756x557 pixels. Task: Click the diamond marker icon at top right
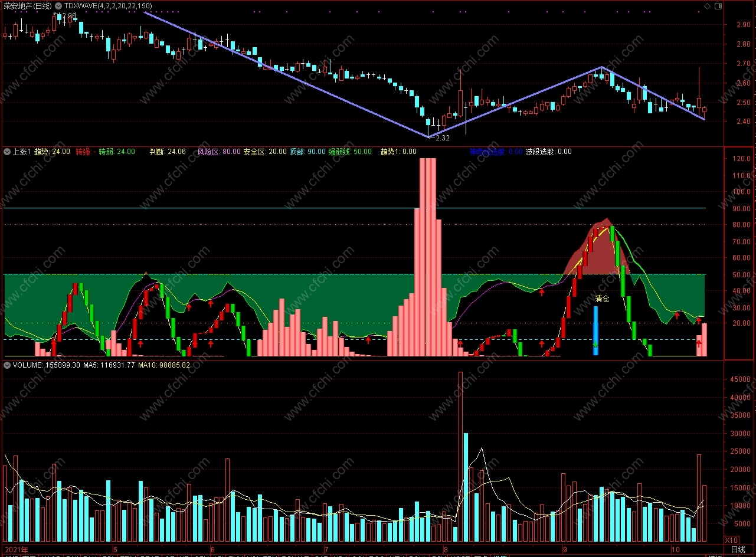pyautogui.click(x=707, y=6)
